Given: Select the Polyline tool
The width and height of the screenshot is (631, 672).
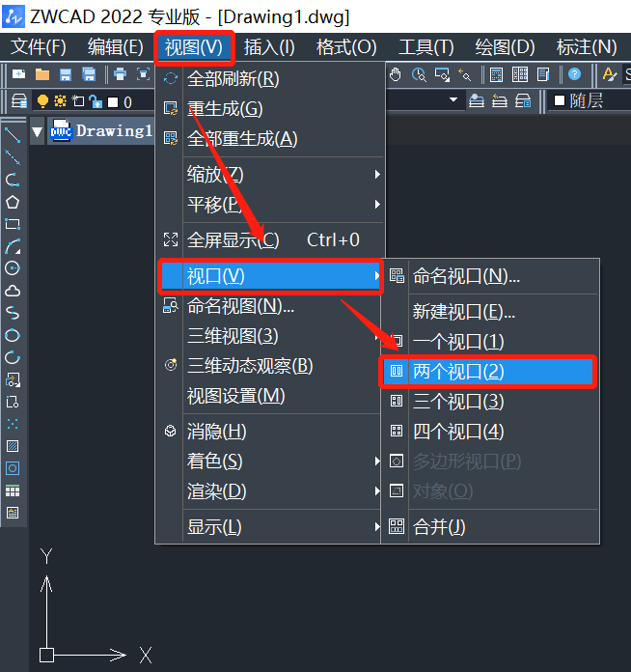Looking at the screenshot, I should [x=13, y=180].
